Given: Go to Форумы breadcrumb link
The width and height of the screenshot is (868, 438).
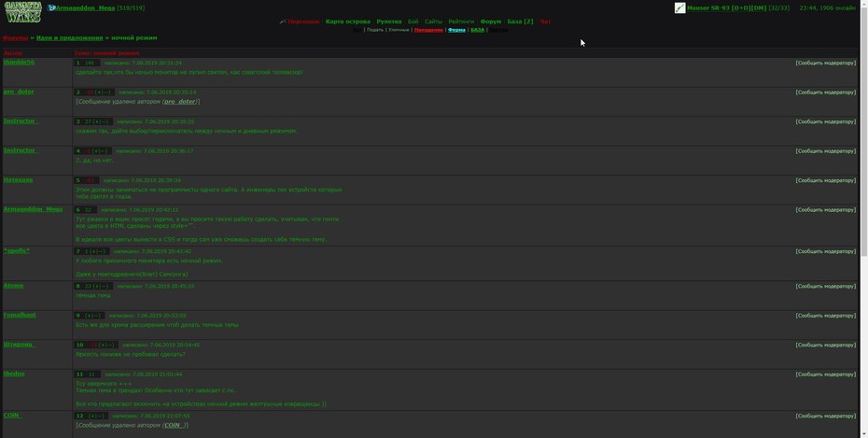Looking at the screenshot, I should coord(15,38).
